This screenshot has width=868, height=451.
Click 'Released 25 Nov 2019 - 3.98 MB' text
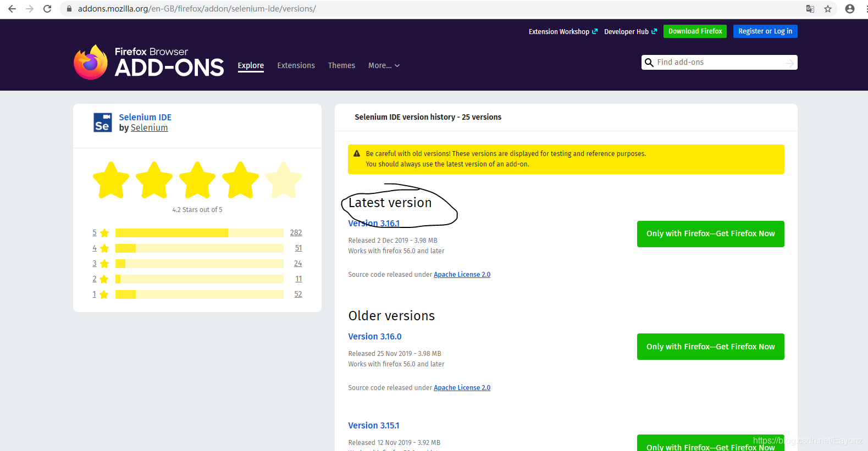point(395,354)
